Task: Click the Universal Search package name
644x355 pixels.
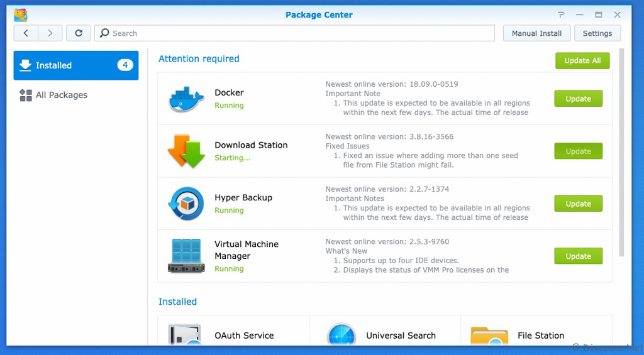Action: [x=401, y=336]
